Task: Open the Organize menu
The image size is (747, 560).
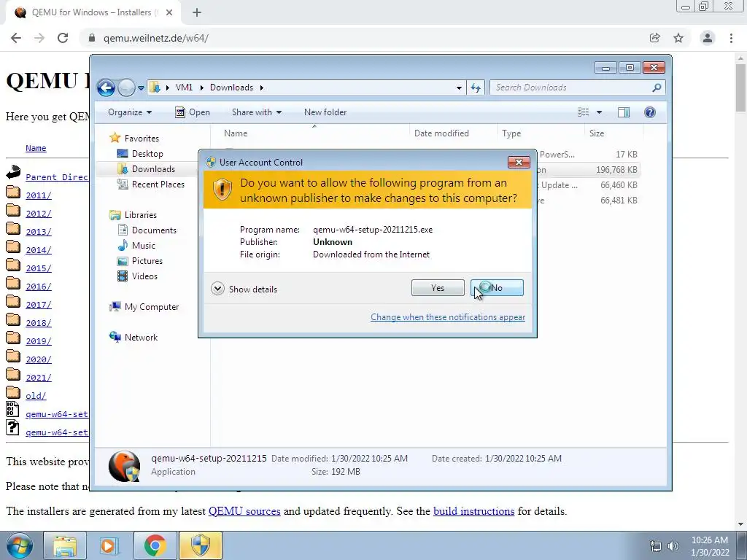Action: (x=130, y=112)
